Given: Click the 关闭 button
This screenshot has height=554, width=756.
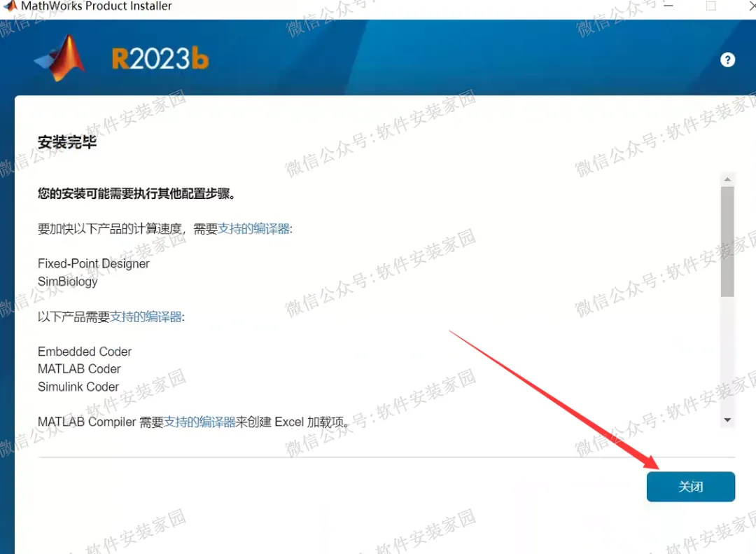Looking at the screenshot, I should tap(690, 487).
